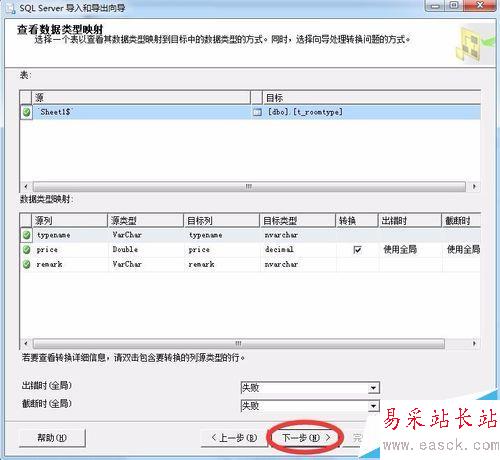Screen dimensions: 500x460
Task: Click the tables list horizontal scrollbar thumb
Action: point(249,186)
